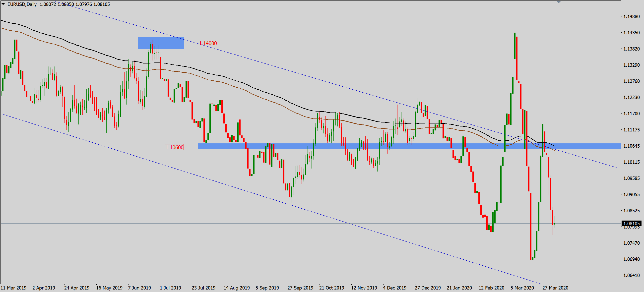644x292 pixels.
Task: Click price scale value 1.11175
Action: tap(632, 130)
